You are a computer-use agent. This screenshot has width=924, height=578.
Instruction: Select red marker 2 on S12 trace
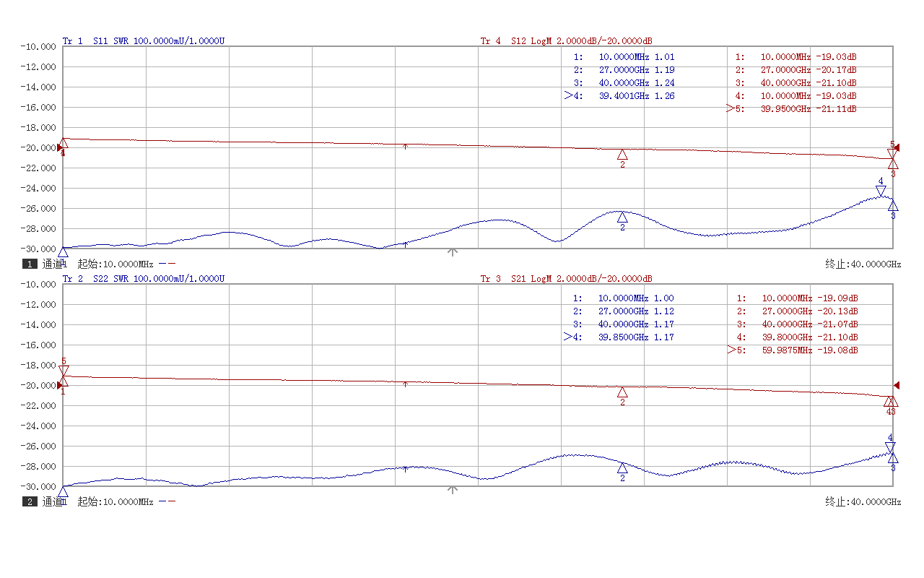tap(622, 155)
